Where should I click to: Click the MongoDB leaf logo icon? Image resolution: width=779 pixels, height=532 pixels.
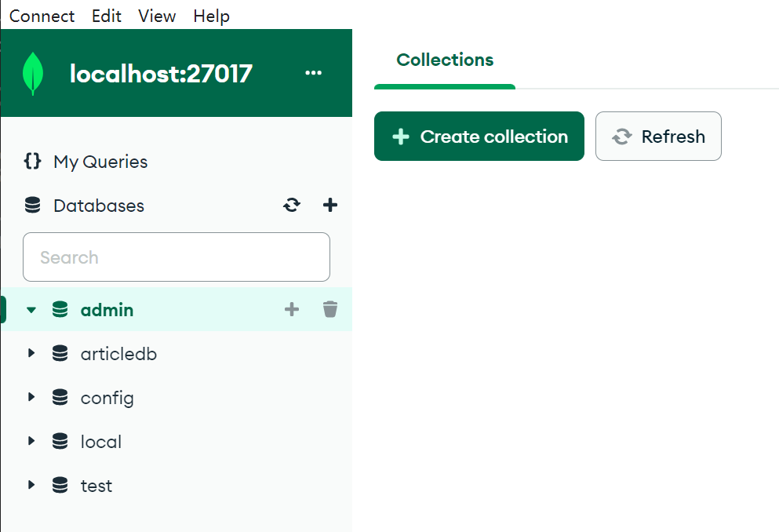pyautogui.click(x=33, y=74)
